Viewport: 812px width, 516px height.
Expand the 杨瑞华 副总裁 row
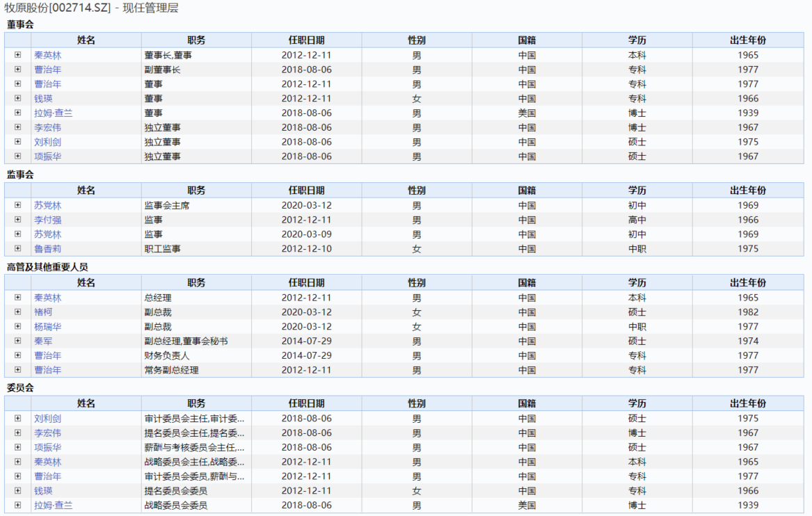click(x=17, y=327)
